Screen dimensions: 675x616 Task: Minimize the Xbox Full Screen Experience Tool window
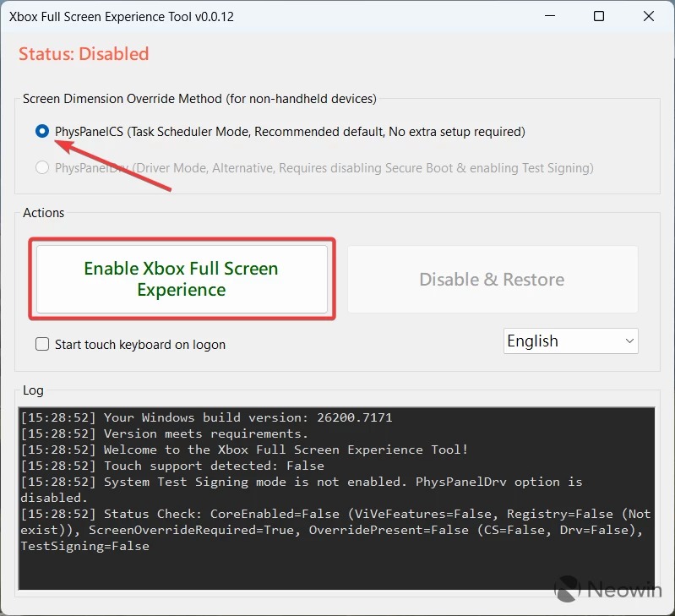(x=550, y=17)
